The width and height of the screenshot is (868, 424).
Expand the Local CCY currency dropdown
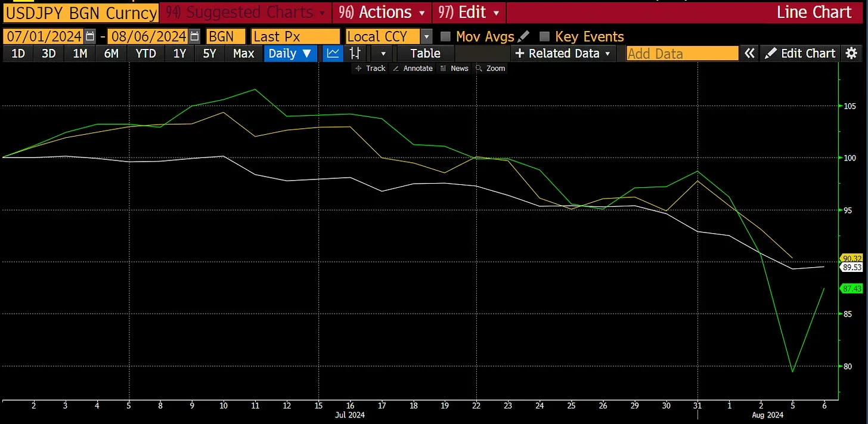(x=426, y=36)
